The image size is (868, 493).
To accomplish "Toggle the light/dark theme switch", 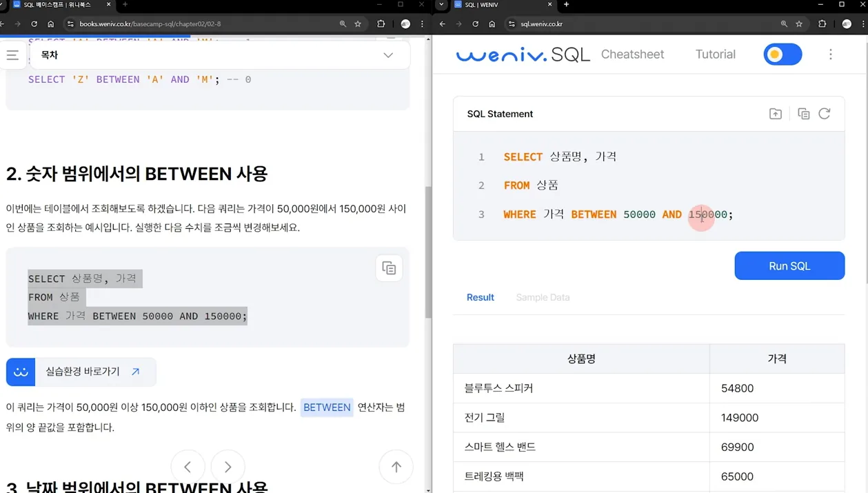I will click(783, 54).
